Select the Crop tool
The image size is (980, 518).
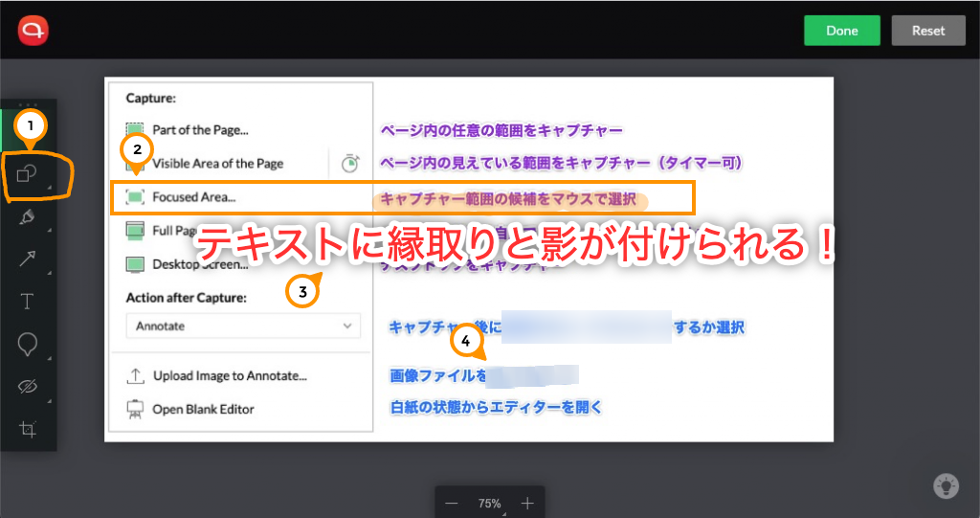[27, 429]
